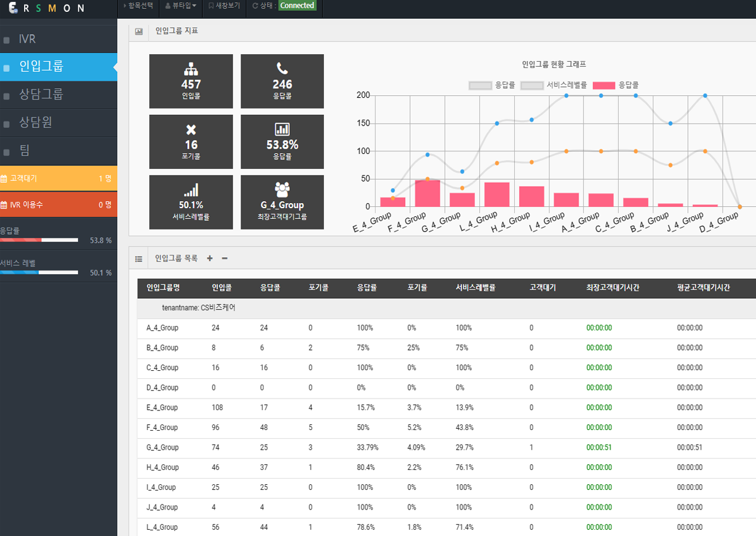Click the ERSMON logo icon
Screen dimensions: 756x536
tap(13, 8)
